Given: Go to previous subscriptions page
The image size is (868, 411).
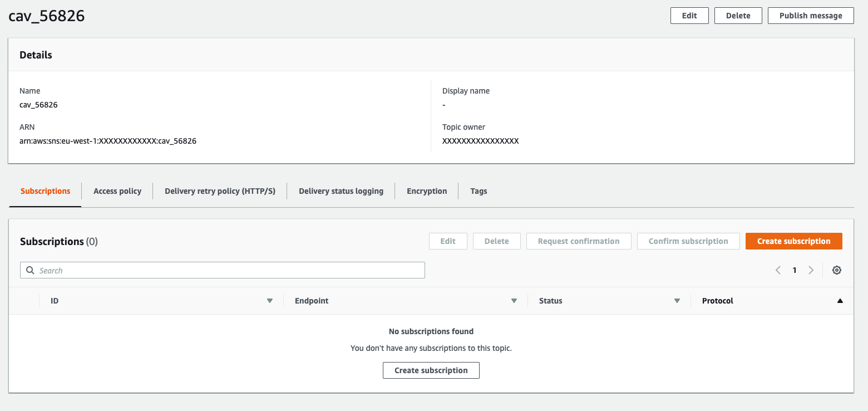Looking at the screenshot, I should 778,270.
